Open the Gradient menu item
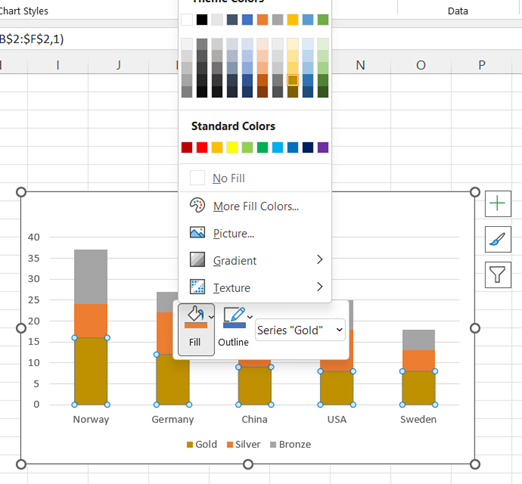 [x=255, y=260]
